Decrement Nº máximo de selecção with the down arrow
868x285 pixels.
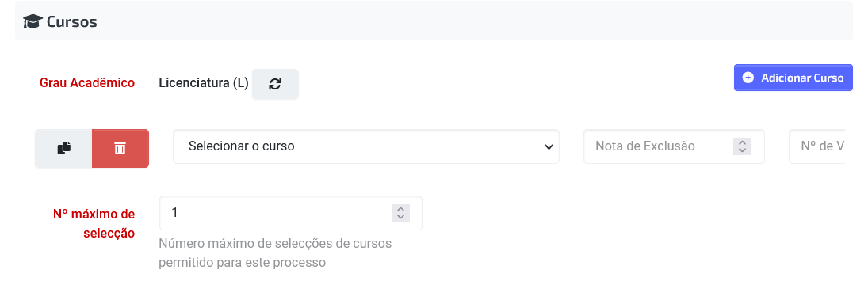point(400,217)
